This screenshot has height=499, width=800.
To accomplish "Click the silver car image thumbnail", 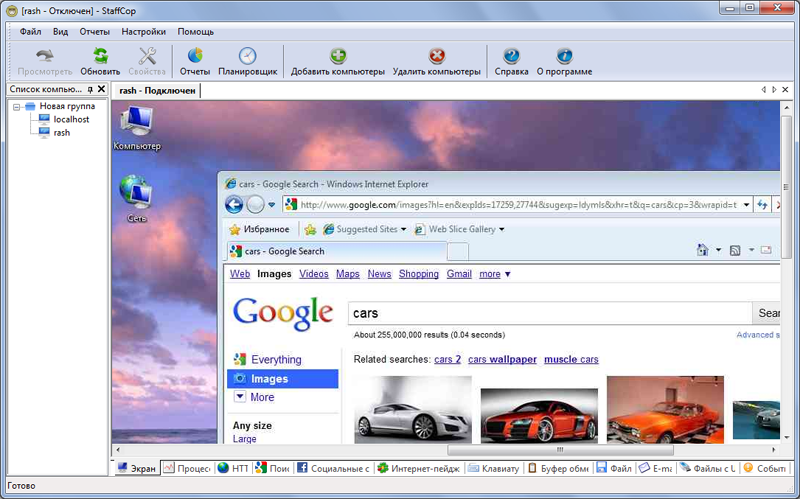I will coord(413,410).
